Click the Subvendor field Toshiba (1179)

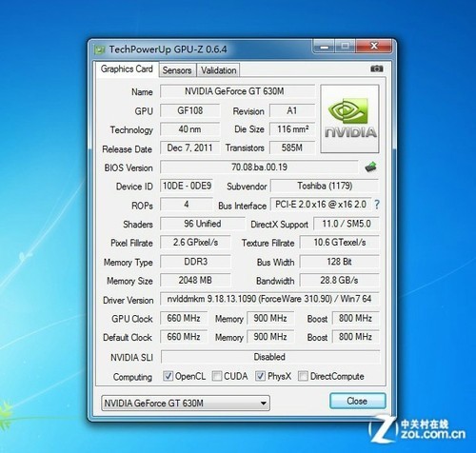(x=325, y=186)
